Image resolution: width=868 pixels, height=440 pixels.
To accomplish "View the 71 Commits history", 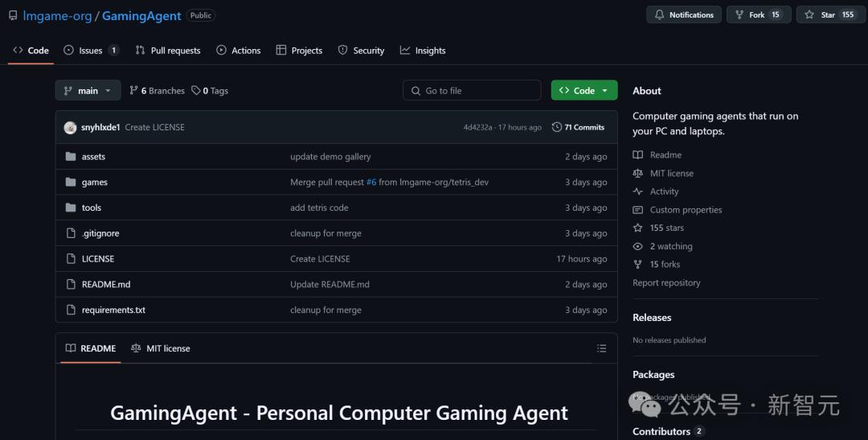I will point(578,127).
